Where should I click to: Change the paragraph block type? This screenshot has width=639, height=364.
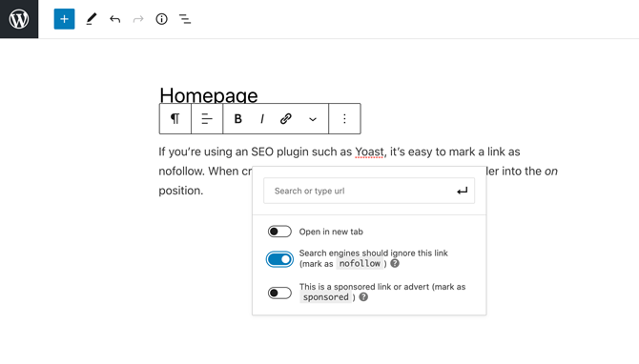(x=175, y=118)
